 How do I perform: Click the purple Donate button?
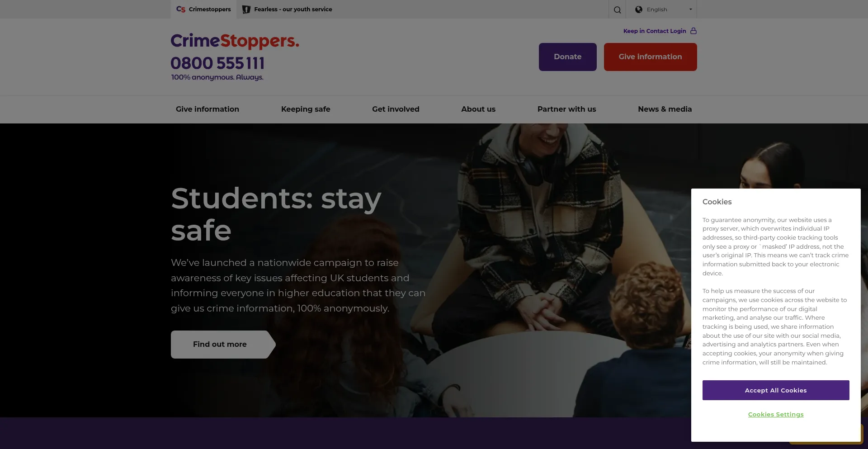568,57
